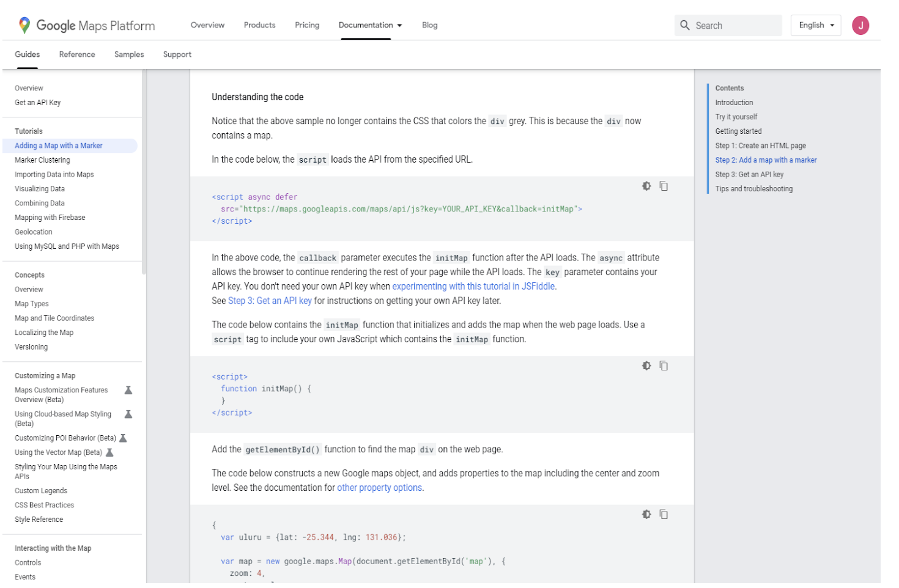Toggle dark theme on script async defer code block
Image resolution: width=899 pixels, height=588 pixels.
point(646,186)
